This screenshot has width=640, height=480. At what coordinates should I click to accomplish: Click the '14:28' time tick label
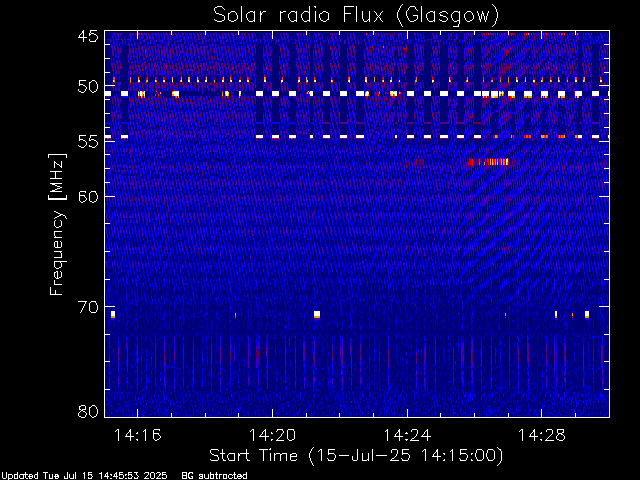pyautogui.click(x=542, y=435)
